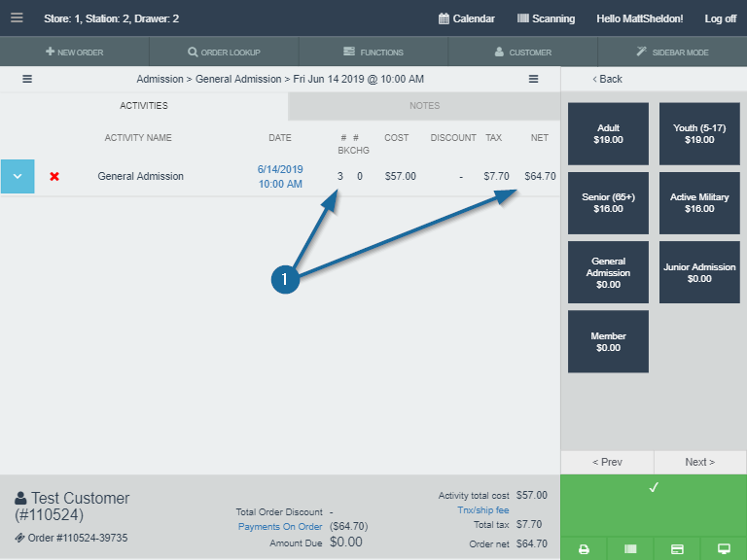
Task: Switch to the Activities tab
Action: [x=144, y=106]
